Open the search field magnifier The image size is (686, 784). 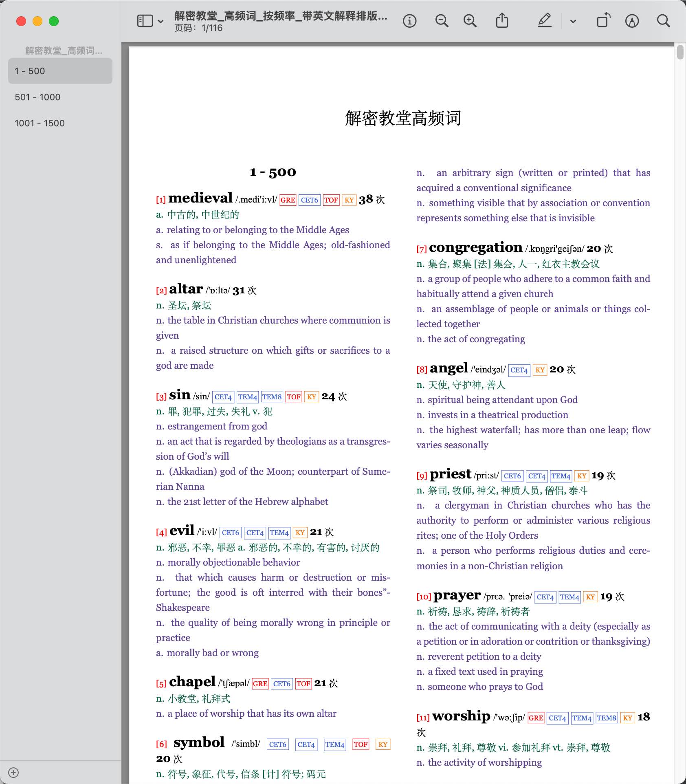(x=663, y=21)
